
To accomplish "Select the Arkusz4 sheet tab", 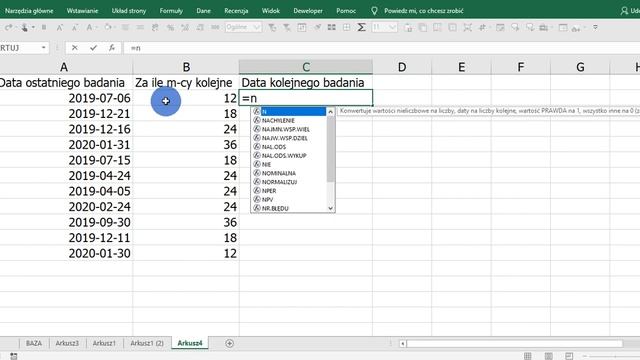I will click(x=190, y=343).
